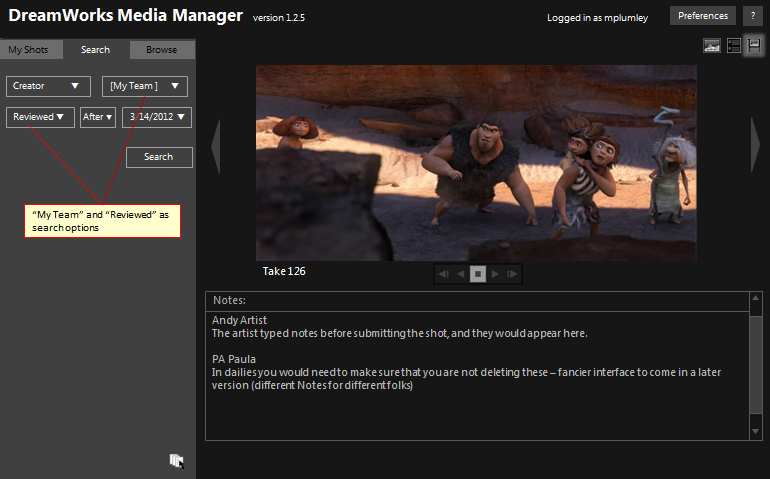
Task: Step back one frame in playback
Action: click(x=443, y=274)
